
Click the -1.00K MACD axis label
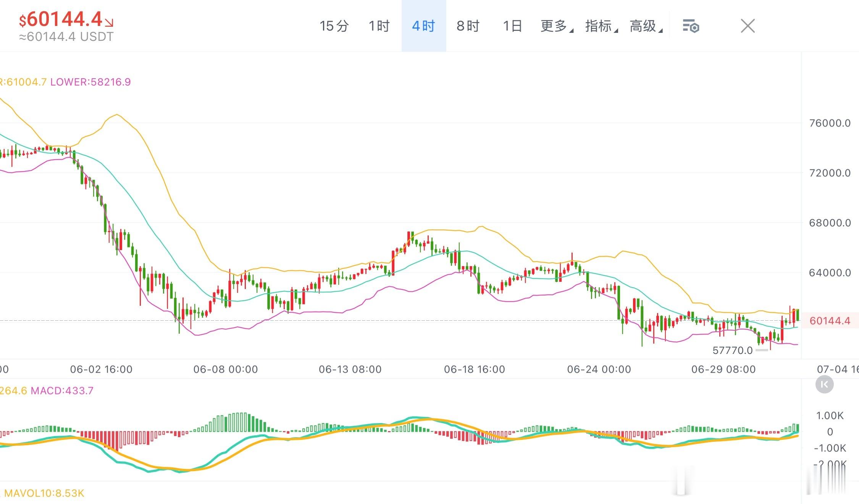830,448
